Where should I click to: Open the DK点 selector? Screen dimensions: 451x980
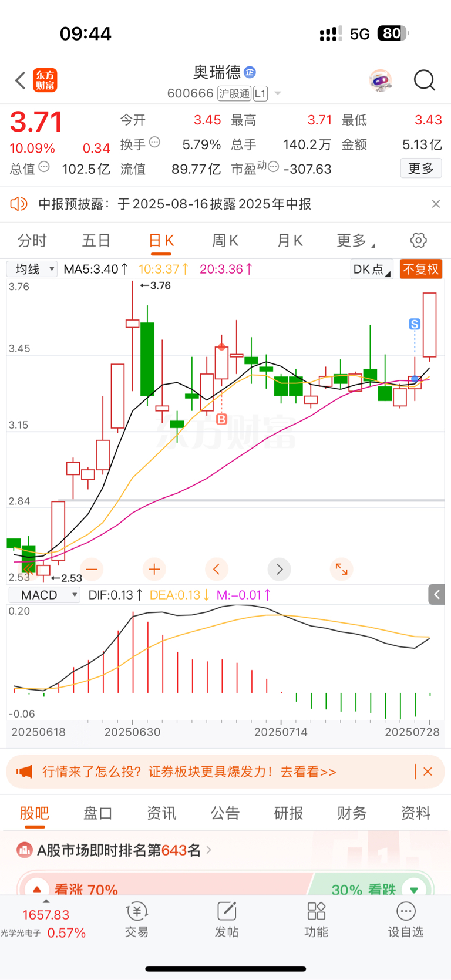tap(371, 269)
